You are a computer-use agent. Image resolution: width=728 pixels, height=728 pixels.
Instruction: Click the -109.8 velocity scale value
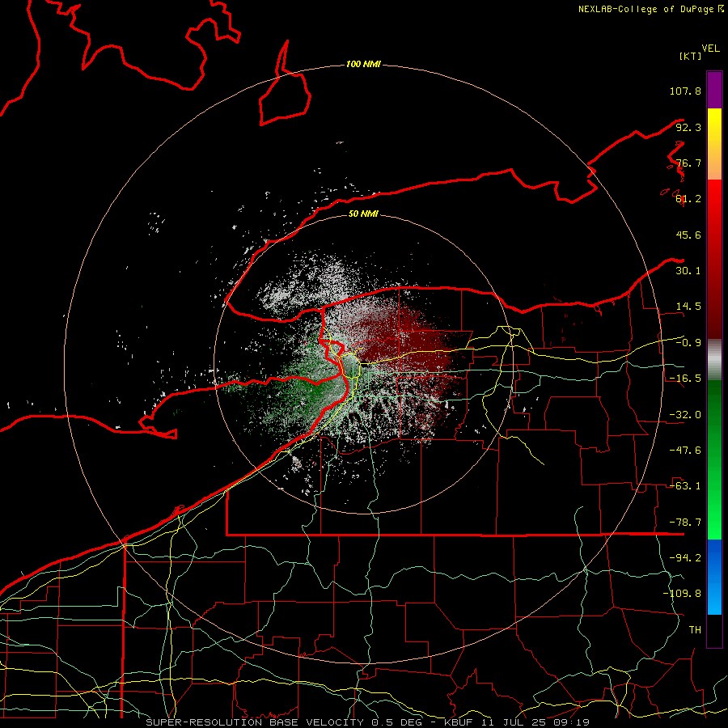pyautogui.click(x=682, y=594)
